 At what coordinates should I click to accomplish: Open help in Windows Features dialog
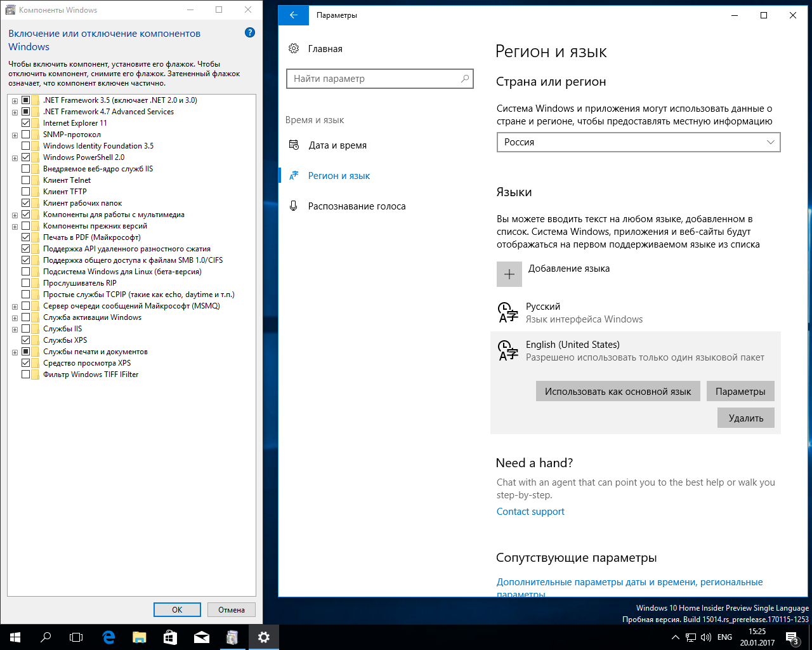[x=250, y=32]
